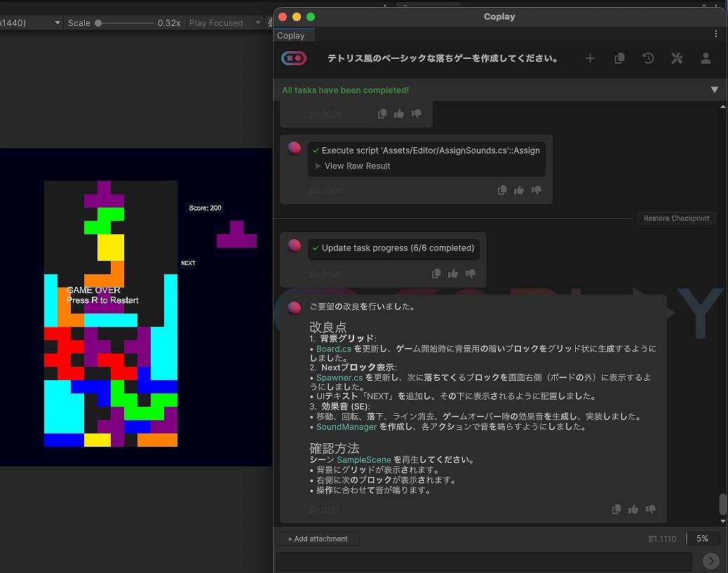Start a new chat with the plus icon

pyautogui.click(x=590, y=59)
